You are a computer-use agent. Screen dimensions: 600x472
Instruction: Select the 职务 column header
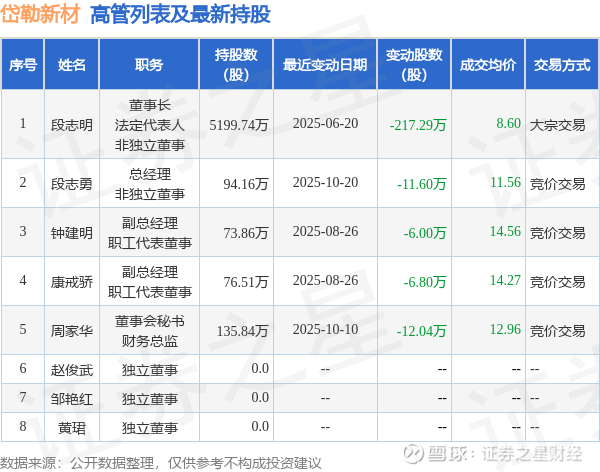click(149, 65)
